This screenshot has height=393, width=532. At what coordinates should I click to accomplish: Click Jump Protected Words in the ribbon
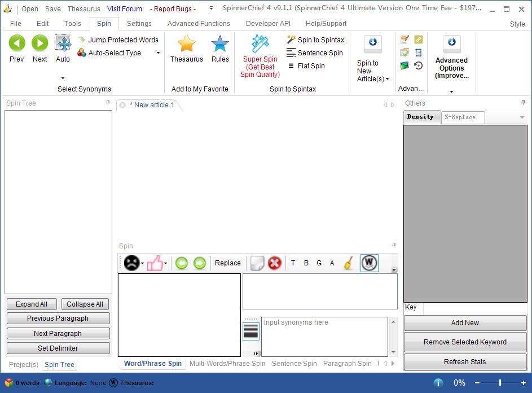pyautogui.click(x=118, y=40)
